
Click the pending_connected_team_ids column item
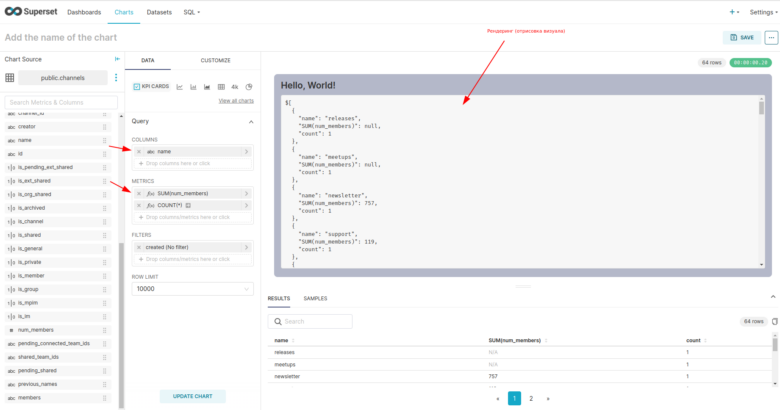tap(57, 344)
